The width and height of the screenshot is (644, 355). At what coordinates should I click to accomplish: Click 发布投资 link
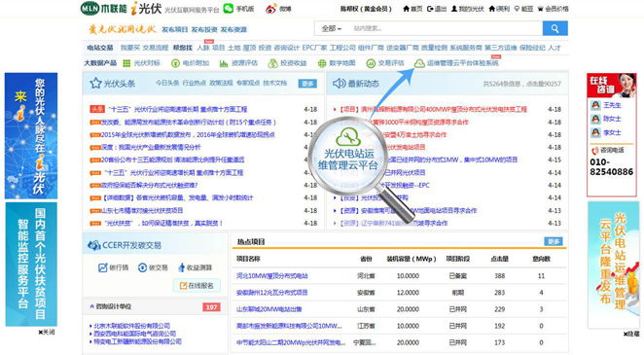point(204,29)
